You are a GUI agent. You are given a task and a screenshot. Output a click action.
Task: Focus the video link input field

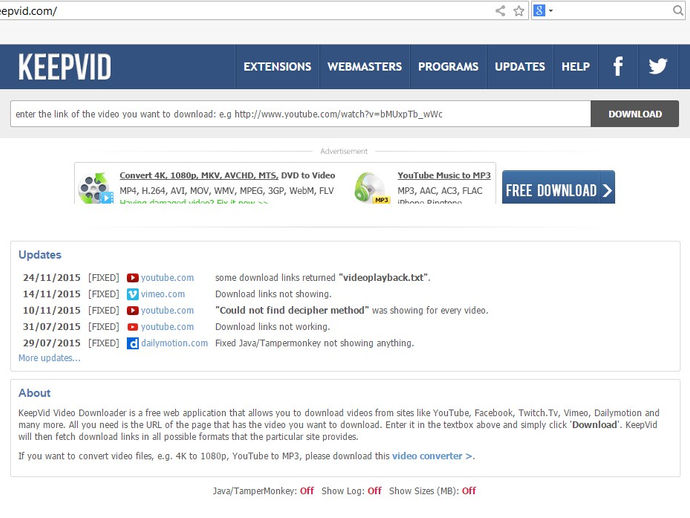tap(301, 114)
